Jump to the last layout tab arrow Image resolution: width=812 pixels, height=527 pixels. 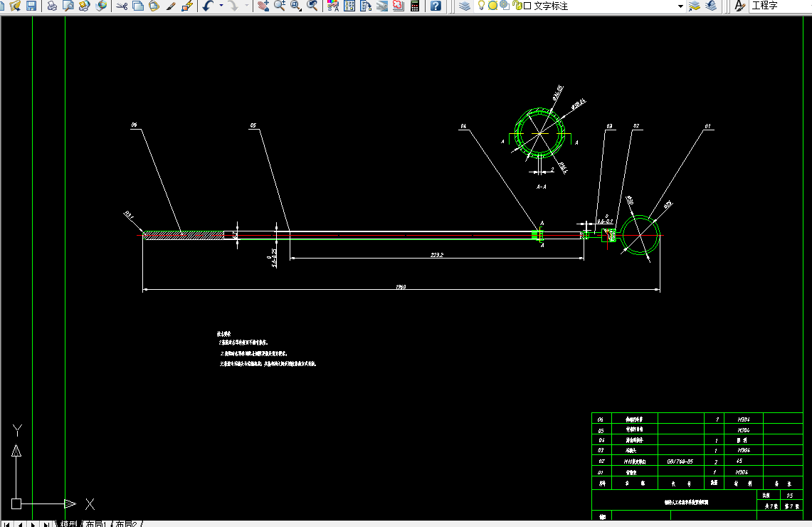coord(46,524)
